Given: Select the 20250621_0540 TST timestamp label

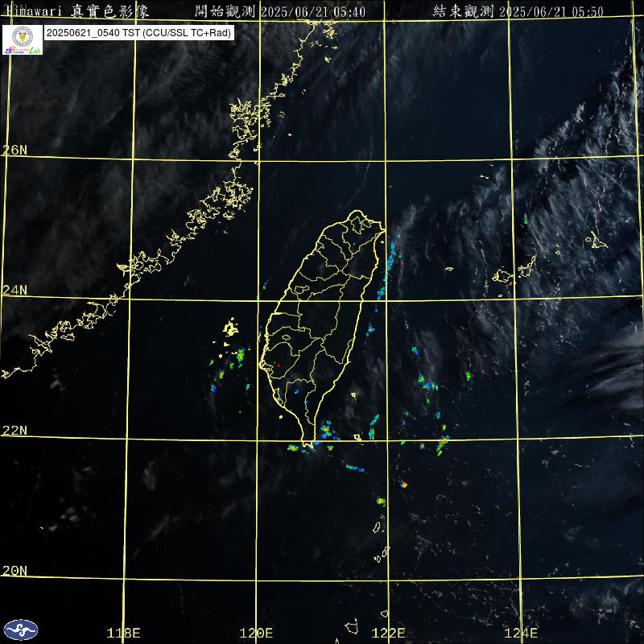Looking at the screenshot, I should 138,33.
